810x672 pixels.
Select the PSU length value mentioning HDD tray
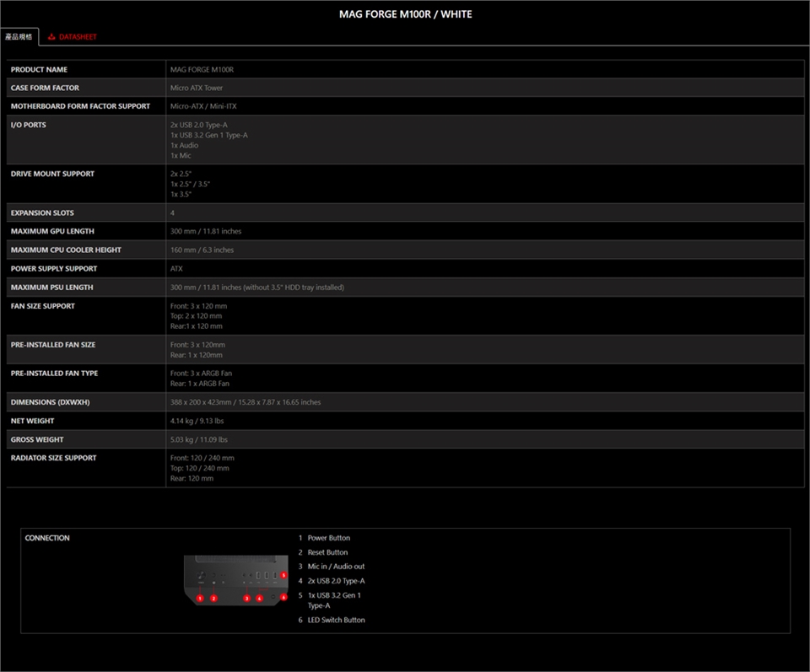coord(257,288)
